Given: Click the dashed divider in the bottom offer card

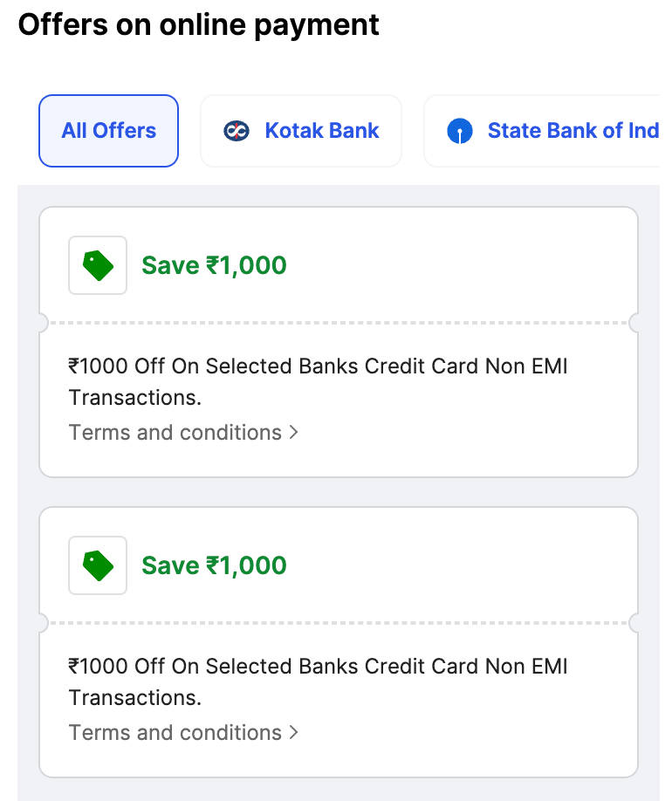Looking at the screenshot, I should pos(339,623).
